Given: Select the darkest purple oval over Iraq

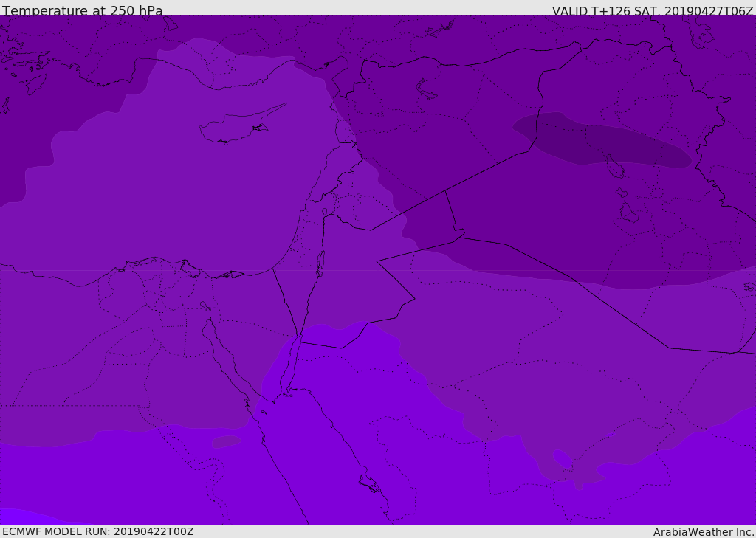Looking at the screenshot, I should tap(602, 144).
